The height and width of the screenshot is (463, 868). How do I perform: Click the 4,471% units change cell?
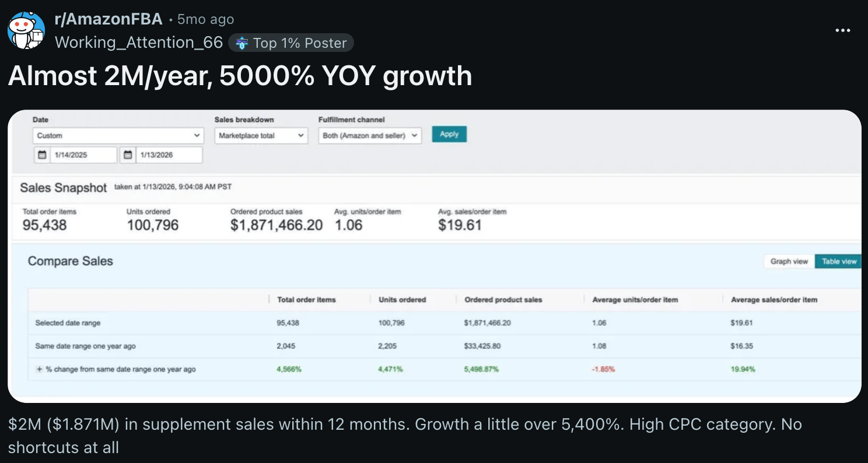390,369
